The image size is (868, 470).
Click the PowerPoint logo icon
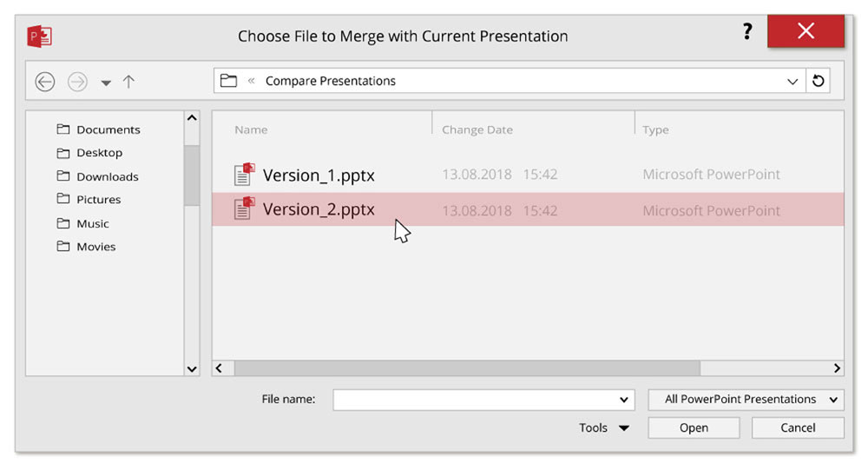click(x=40, y=36)
